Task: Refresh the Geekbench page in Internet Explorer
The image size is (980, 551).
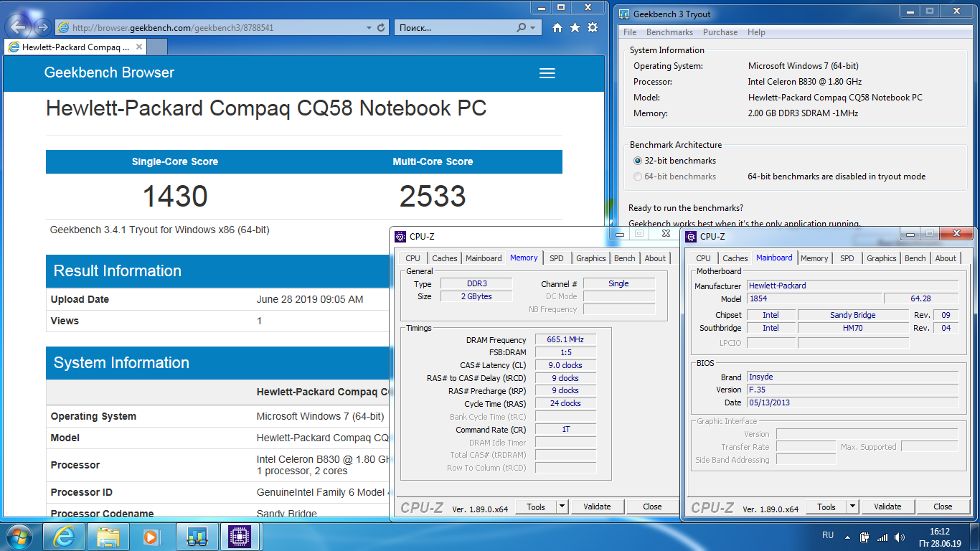Action: click(x=382, y=27)
